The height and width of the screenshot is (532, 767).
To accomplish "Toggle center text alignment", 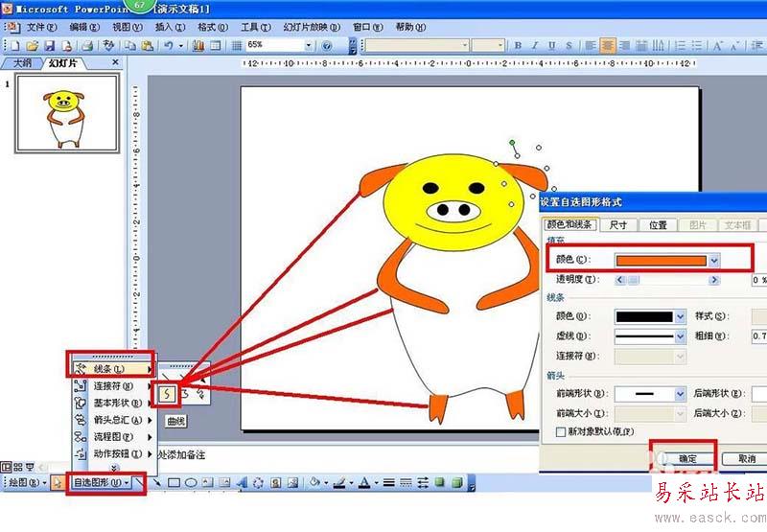I will coord(608,45).
